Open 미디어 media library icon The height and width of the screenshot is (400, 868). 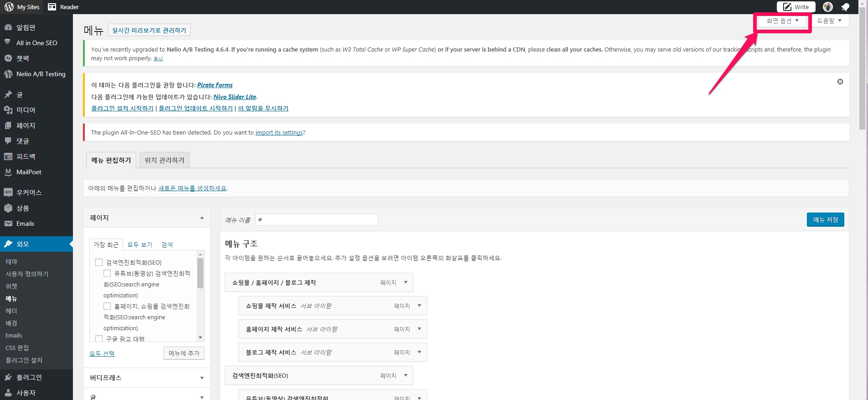pyautogui.click(x=8, y=110)
